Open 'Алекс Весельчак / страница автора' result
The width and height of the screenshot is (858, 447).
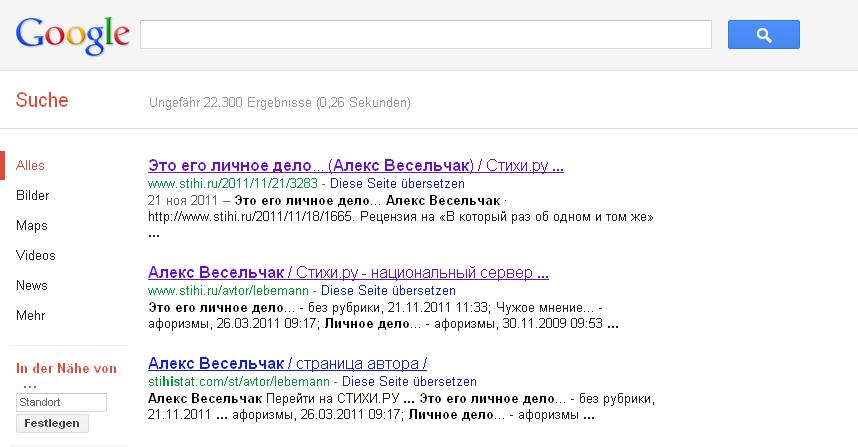pyautogui.click(x=287, y=363)
